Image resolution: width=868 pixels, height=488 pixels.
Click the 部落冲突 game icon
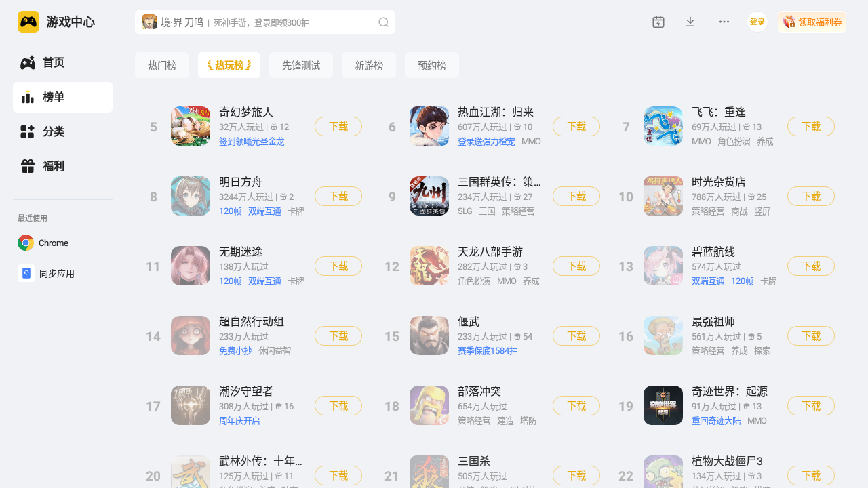(429, 405)
